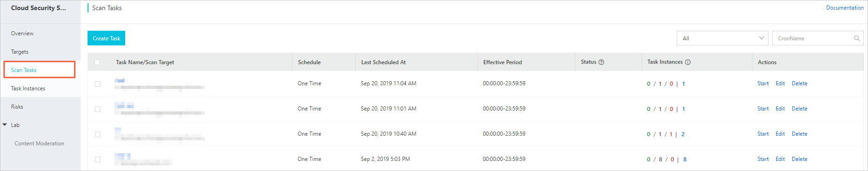Open Overview in the sidebar
The width and height of the screenshot is (868, 171).
(22, 33)
